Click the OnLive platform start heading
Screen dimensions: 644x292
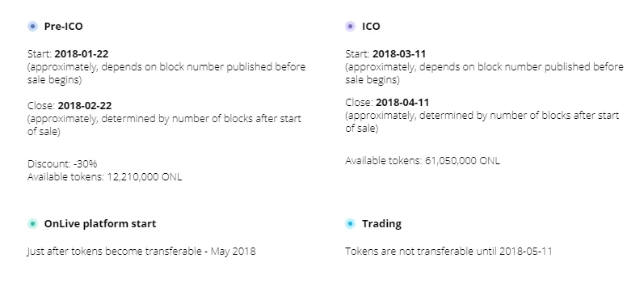(x=100, y=224)
